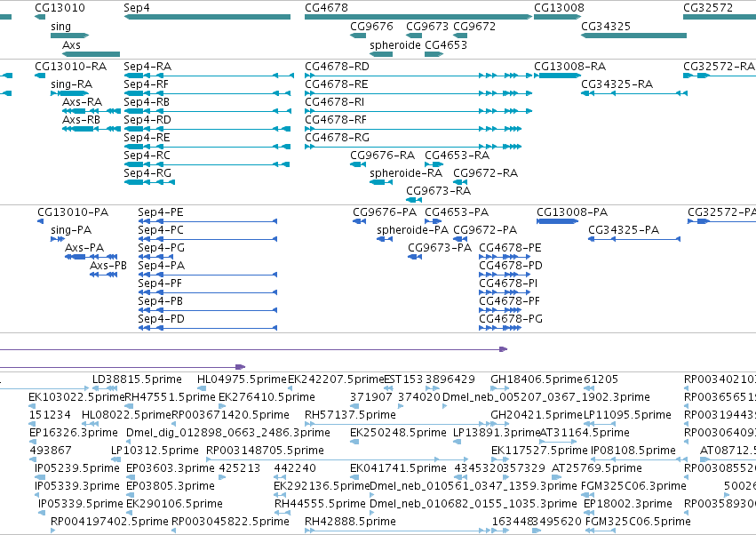Image resolution: width=756 pixels, height=535 pixels.
Task: Select the Sep4 gene bar
Action: click(x=207, y=17)
